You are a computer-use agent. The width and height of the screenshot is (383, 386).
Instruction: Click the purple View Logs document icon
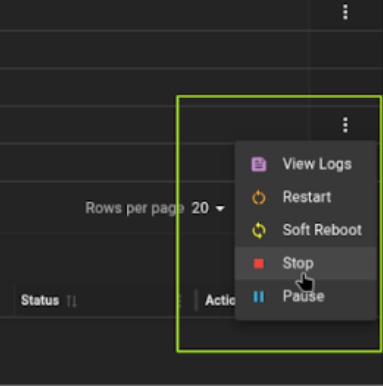(259, 164)
